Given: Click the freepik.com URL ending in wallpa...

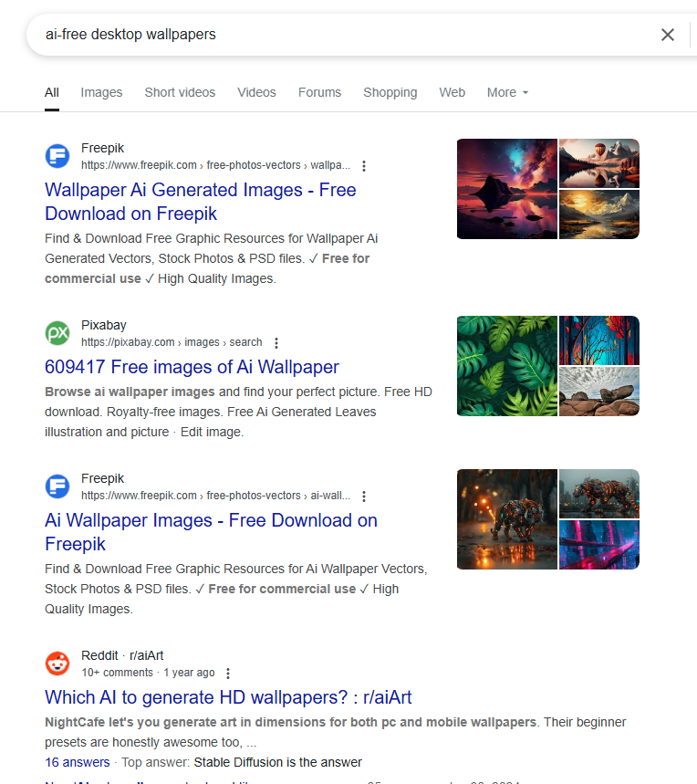Looking at the screenshot, I should (216, 165).
